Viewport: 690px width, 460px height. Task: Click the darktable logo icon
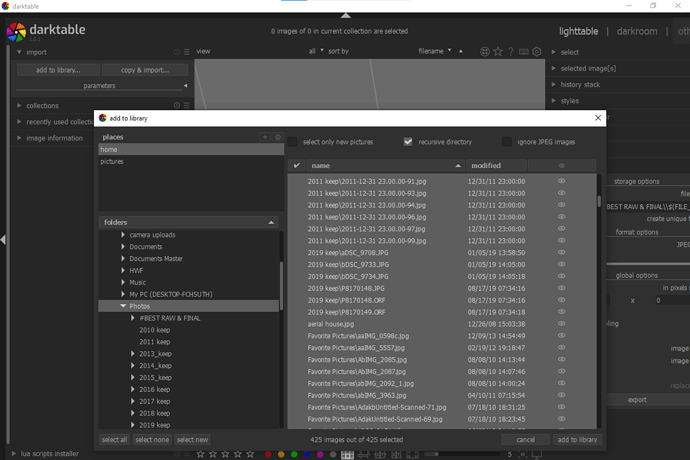[16, 32]
